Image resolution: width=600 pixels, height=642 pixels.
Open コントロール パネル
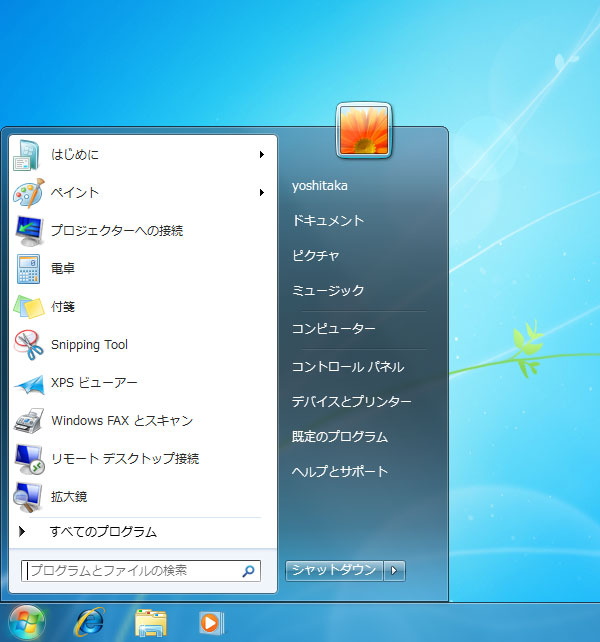coord(348,367)
